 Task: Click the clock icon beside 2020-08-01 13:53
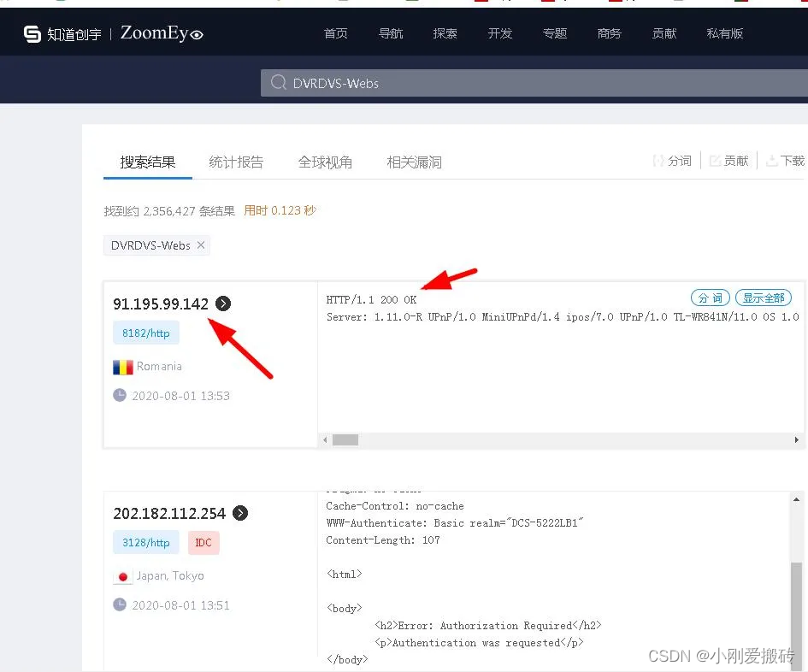point(120,395)
